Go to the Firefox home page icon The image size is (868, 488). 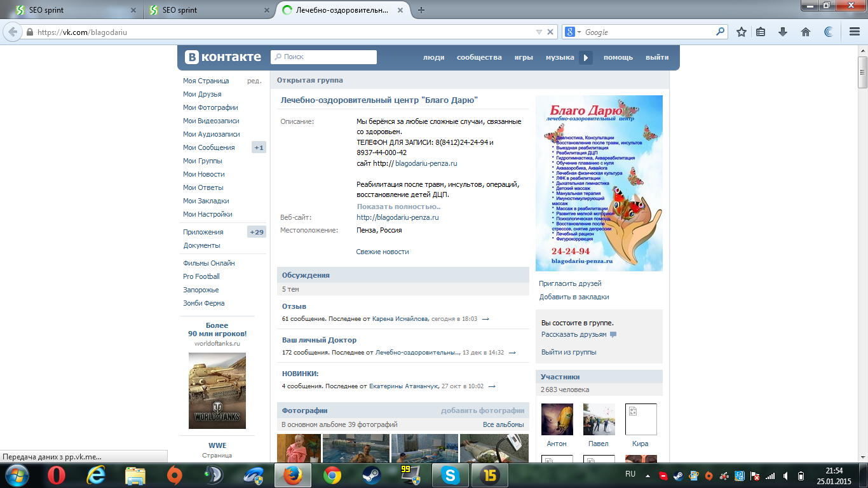tap(806, 32)
